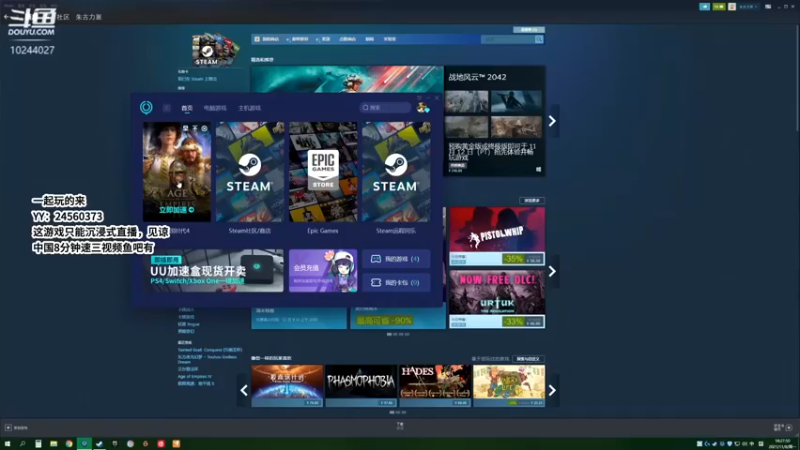Open the user avatar in UU accelerator
This screenshot has height=450, width=800.
pyautogui.click(x=422, y=107)
